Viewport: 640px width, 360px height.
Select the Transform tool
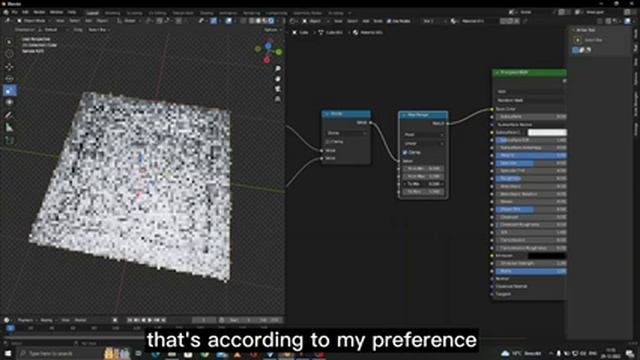click(x=9, y=102)
